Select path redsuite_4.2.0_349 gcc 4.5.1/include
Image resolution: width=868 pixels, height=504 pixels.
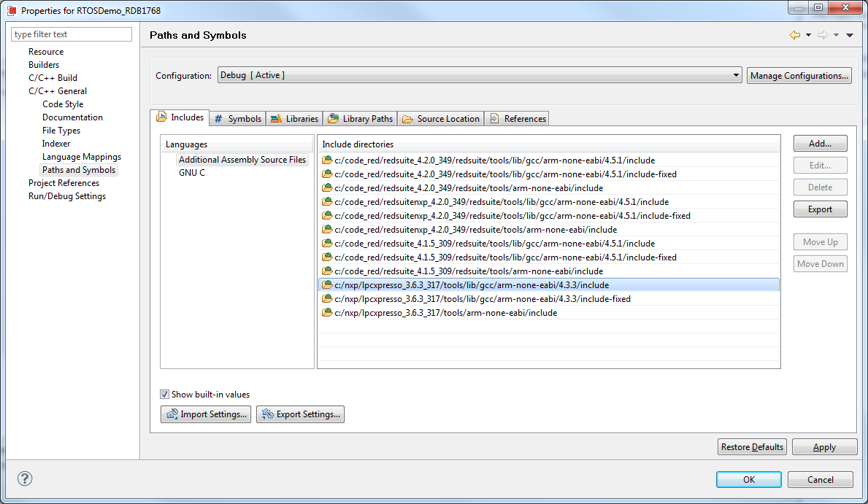tap(494, 160)
